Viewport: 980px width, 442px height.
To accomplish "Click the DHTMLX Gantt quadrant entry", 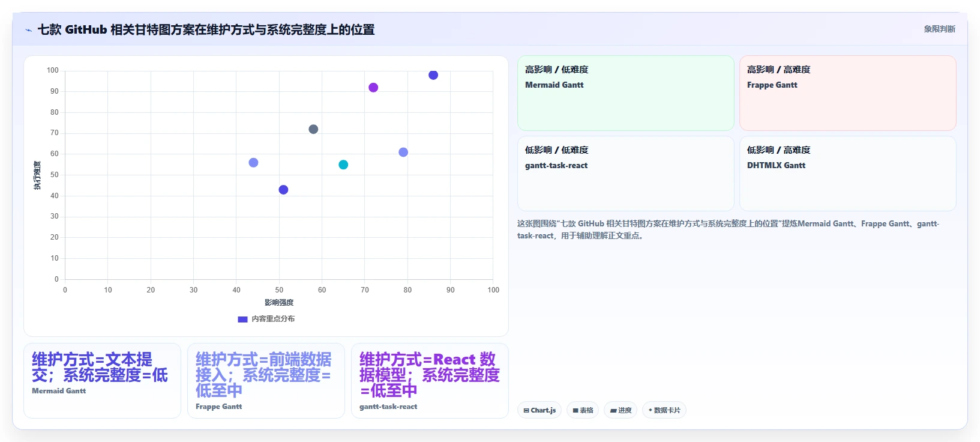I will tap(776, 165).
